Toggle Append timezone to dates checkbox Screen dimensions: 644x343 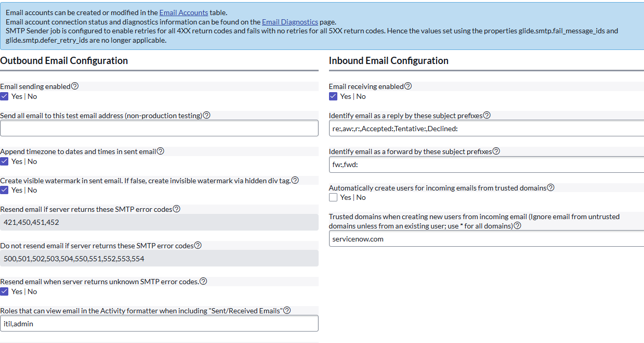pos(5,161)
